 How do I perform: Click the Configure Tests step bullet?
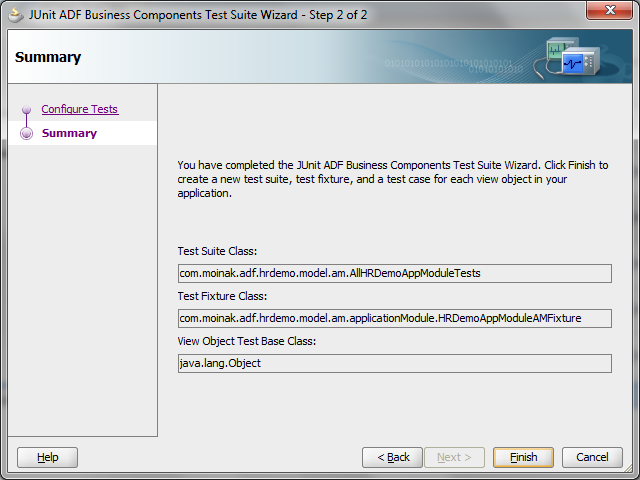(x=27, y=109)
